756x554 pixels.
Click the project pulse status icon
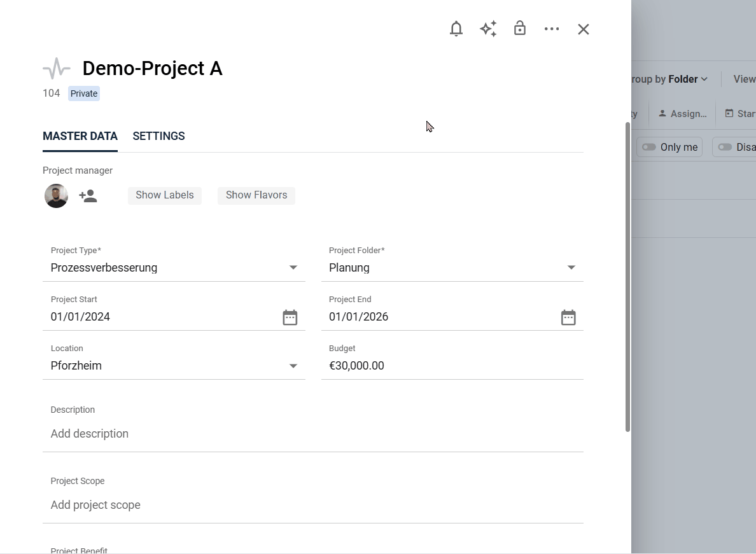pyautogui.click(x=57, y=69)
